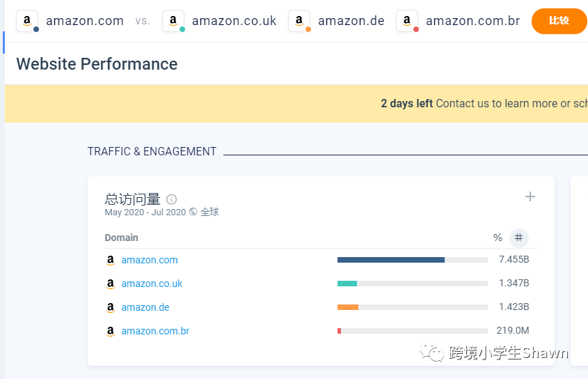The height and width of the screenshot is (379, 588).
Task: Open the amazon.co.uk domain link
Action: coord(152,284)
